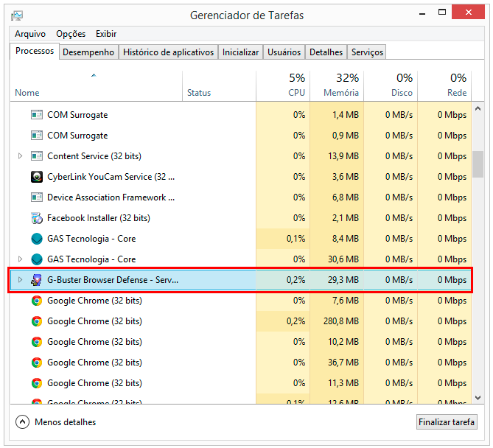Click the Chrome icon of the 7,6 MB process
The height and width of the screenshot is (448, 493).
(x=37, y=301)
